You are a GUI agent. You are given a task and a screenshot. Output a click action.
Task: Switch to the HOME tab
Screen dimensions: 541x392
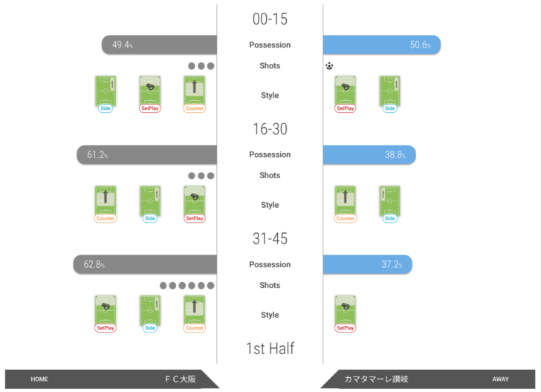pyautogui.click(x=39, y=379)
